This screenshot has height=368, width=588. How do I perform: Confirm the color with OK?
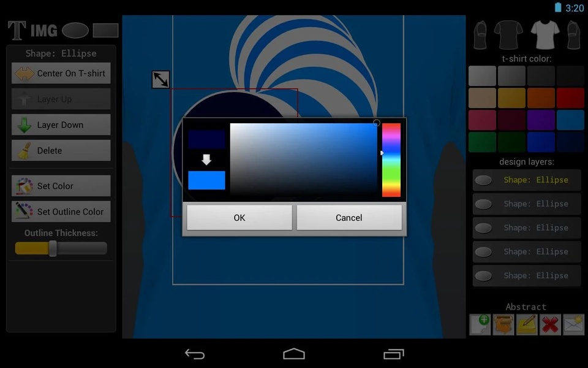[x=239, y=217]
